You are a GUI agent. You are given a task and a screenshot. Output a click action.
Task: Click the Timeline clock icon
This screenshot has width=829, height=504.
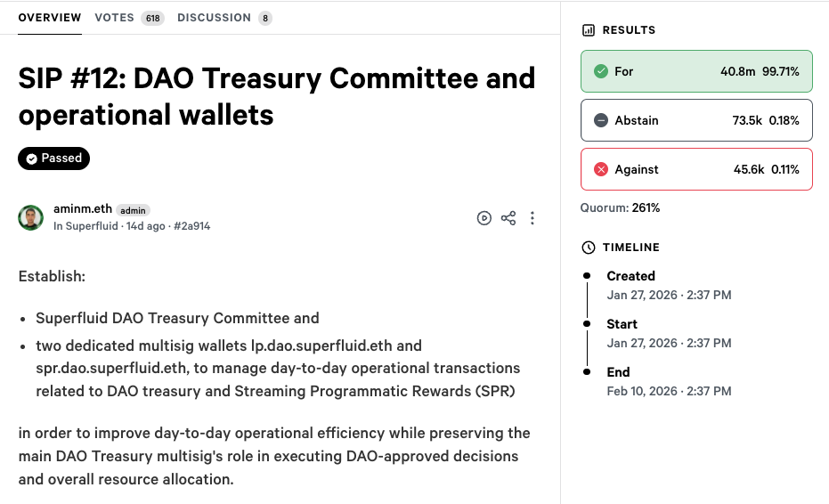588,248
